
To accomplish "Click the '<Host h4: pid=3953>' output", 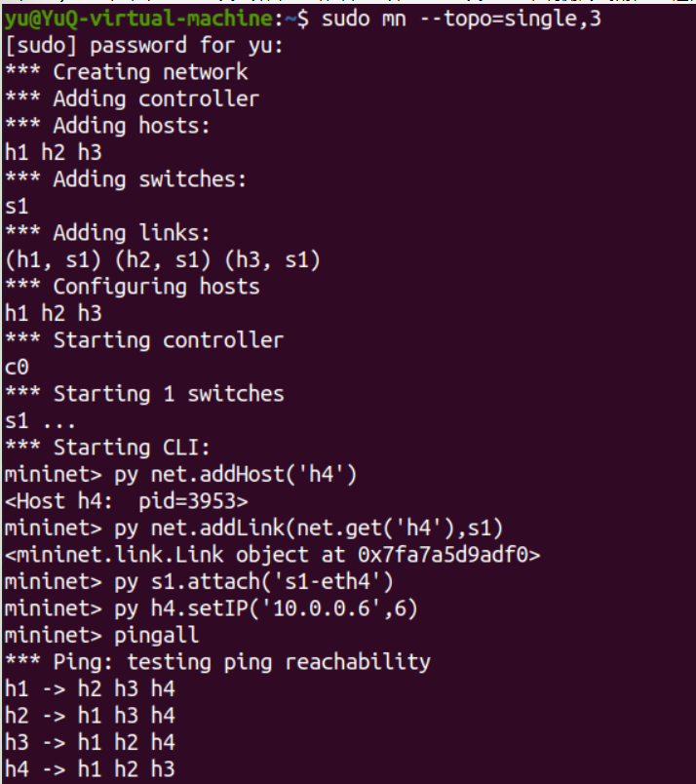I will 127,501.
